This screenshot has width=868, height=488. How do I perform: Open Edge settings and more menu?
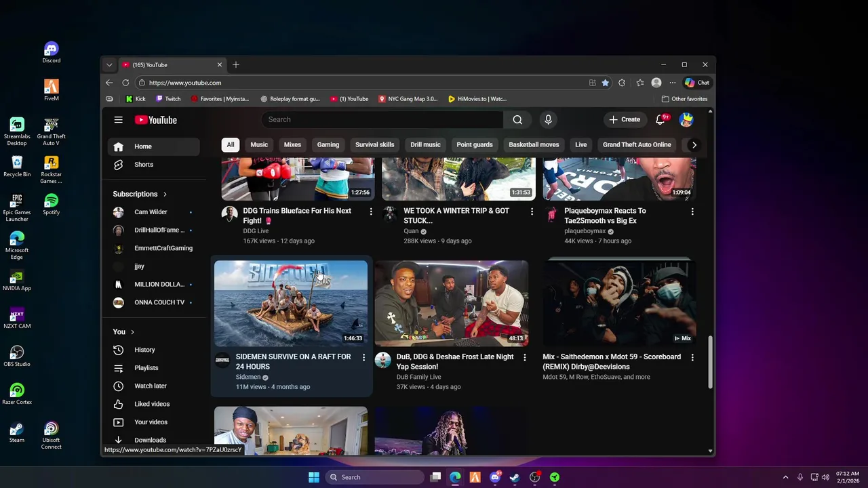[673, 83]
